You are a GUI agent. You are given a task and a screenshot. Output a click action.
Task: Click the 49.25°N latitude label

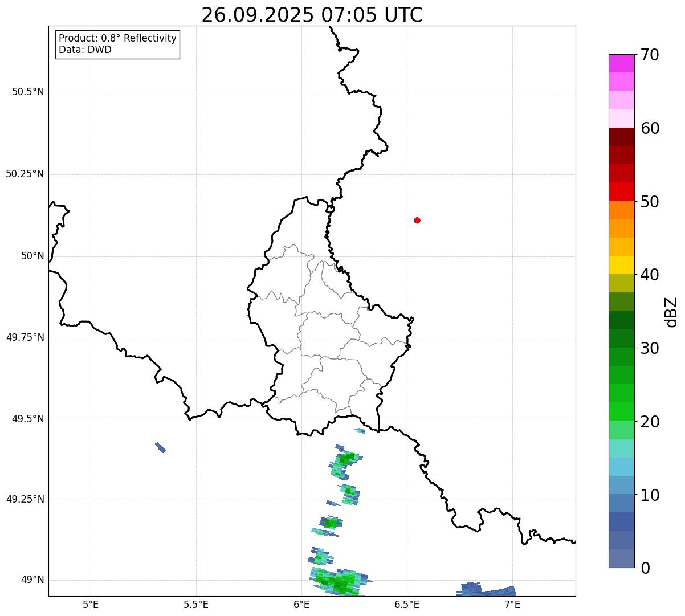click(x=25, y=499)
